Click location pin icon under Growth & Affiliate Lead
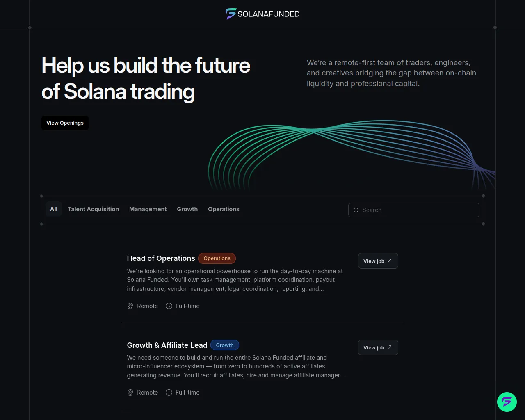 (130, 393)
